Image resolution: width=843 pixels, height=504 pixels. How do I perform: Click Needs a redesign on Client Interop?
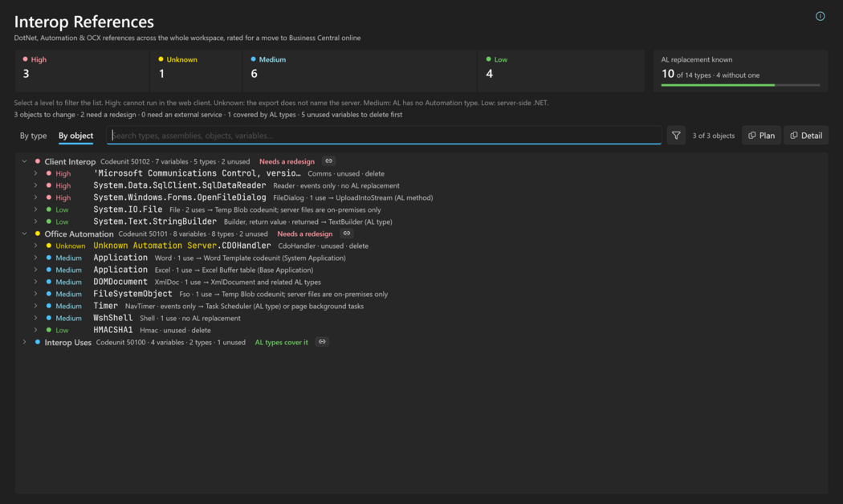[x=287, y=161]
